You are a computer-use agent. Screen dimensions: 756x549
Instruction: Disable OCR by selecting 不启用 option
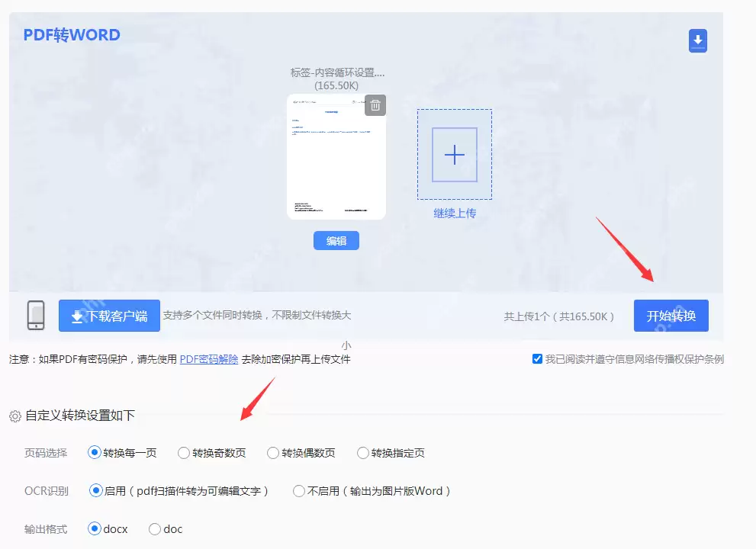(298, 491)
